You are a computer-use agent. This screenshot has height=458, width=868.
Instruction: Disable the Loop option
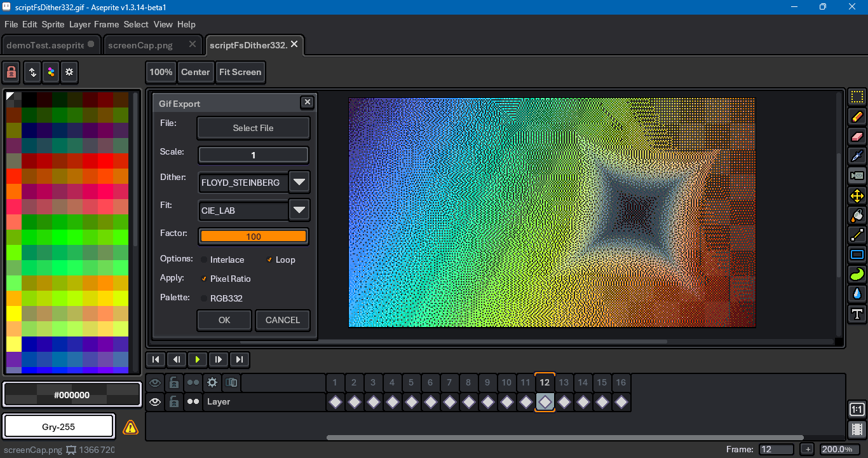pos(271,260)
